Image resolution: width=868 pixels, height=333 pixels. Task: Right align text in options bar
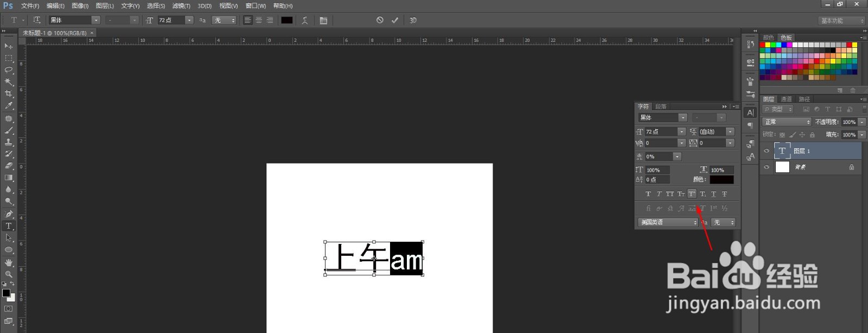click(270, 20)
